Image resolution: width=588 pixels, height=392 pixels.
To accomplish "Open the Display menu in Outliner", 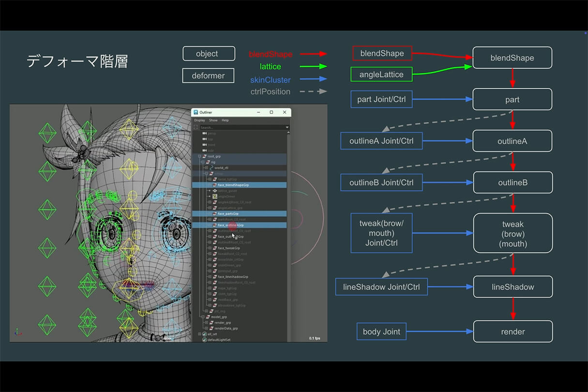I will pos(199,120).
